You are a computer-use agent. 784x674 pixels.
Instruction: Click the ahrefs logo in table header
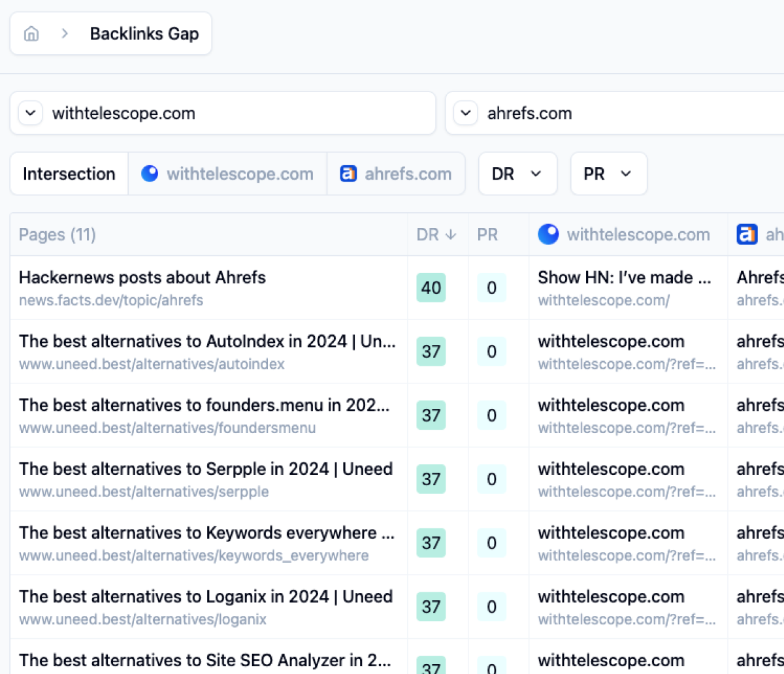(747, 234)
